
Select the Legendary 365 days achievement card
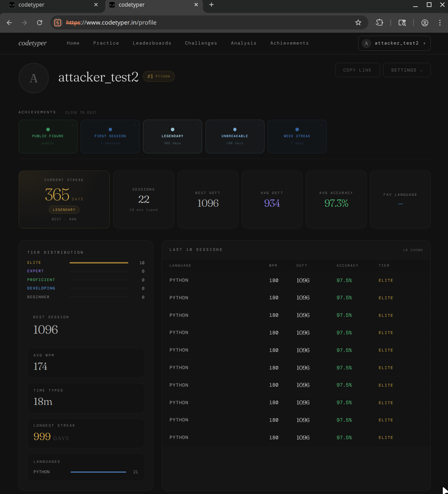point(173,136)
